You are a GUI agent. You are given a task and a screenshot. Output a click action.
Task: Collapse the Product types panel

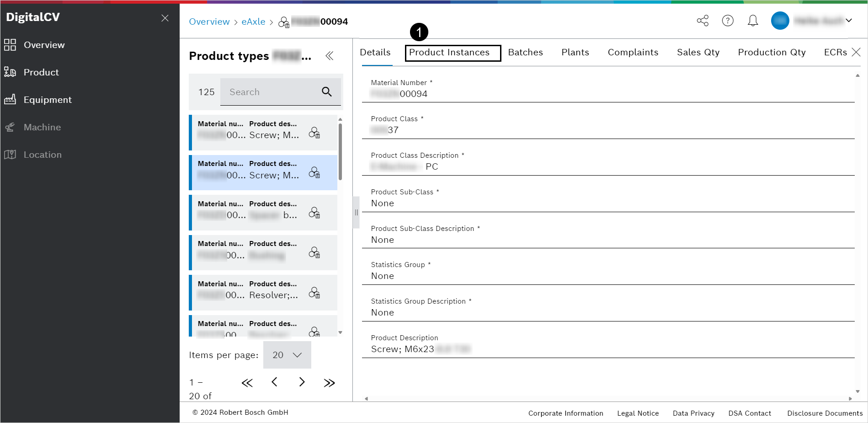click(329, 56)
